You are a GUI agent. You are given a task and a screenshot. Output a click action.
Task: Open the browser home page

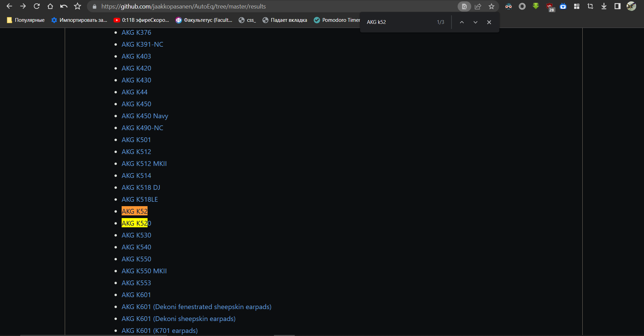(x=50, y=6)
